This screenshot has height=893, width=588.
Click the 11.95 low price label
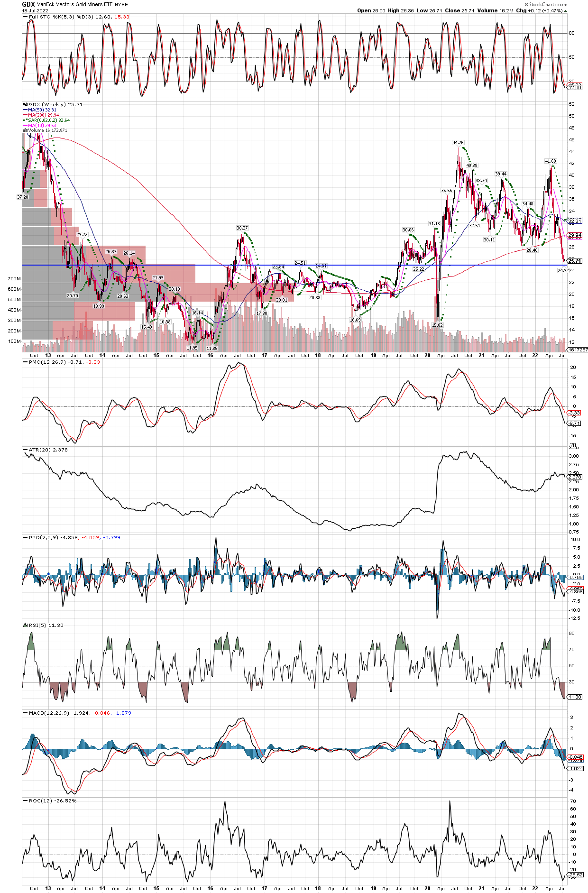(x=192, y=348)
